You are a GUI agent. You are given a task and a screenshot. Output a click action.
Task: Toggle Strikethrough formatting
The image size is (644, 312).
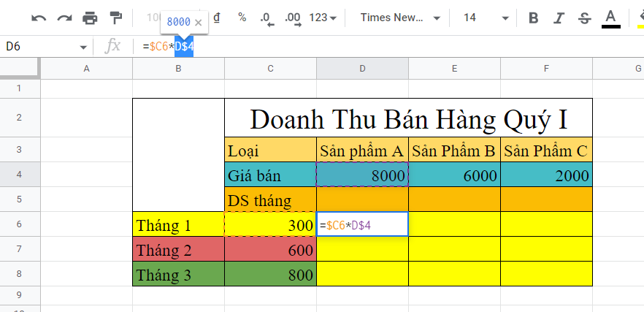click(584, 18)
